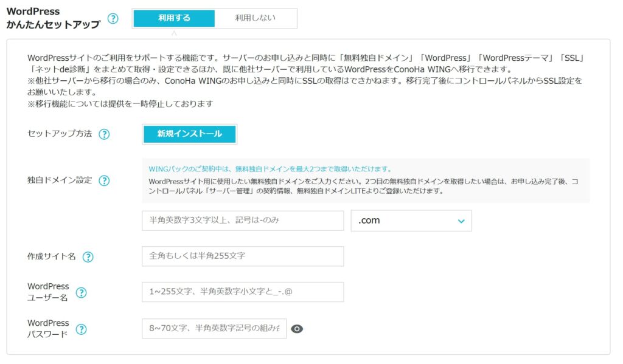Viewport: 623px width, 364px height.
Task: Open the help icon for WordPress ユーザー名
Action: click(x=81, y=293)
